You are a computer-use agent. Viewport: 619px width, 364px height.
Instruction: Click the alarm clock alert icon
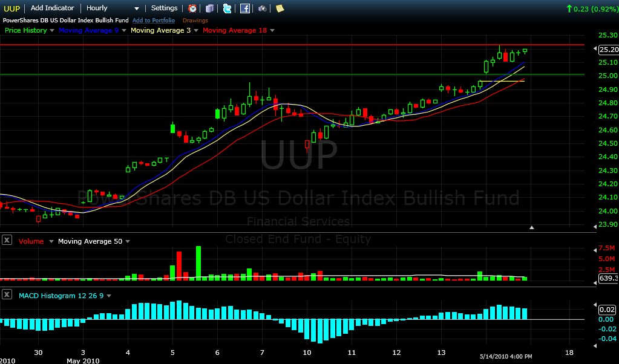point(192,8)
